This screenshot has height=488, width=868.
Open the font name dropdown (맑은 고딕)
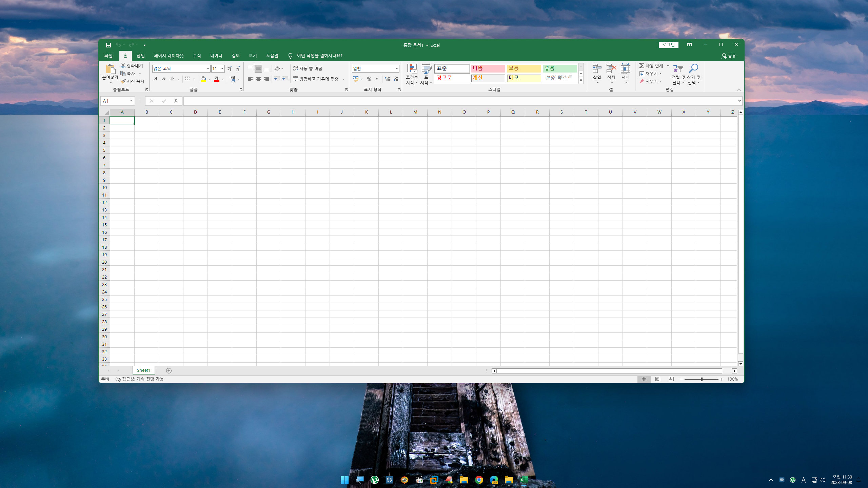pyautogui.click(x=208, y=68)
